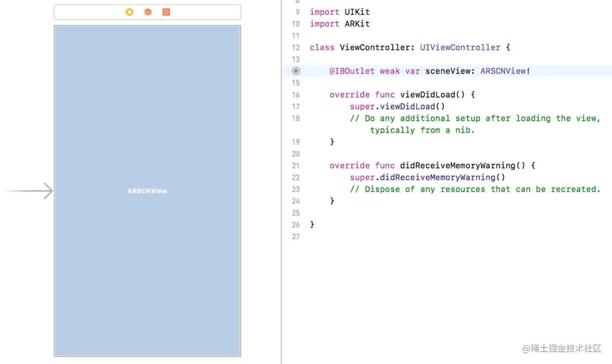Image resolution: width=612 pixels, height=364 pixels.
Task: Click the import UIKit statement
Action: click(340, 12)
